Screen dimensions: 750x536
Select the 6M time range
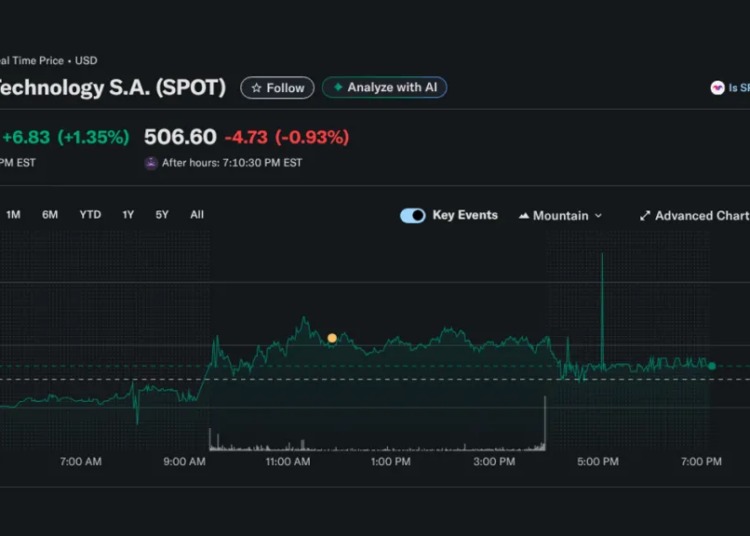50,215
